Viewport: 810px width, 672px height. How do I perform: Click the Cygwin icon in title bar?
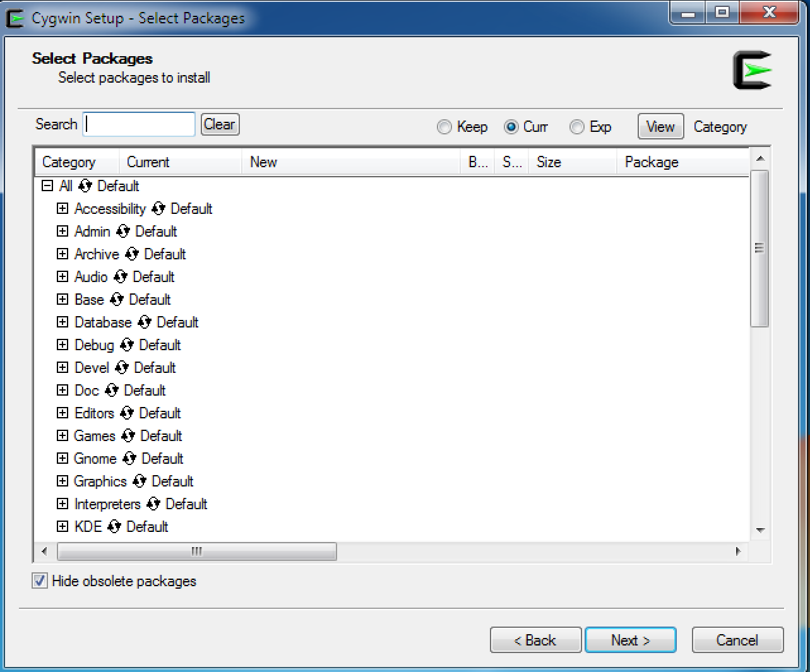point(15,18)
